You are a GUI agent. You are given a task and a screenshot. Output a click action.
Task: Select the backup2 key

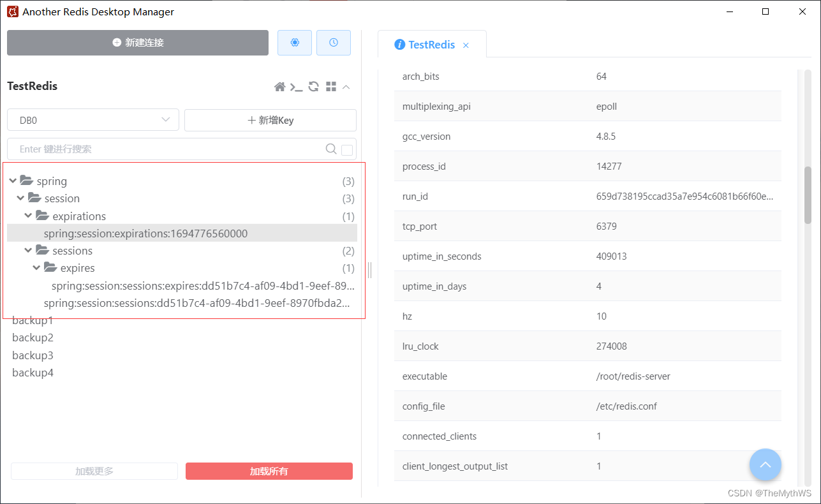(33, 337)
